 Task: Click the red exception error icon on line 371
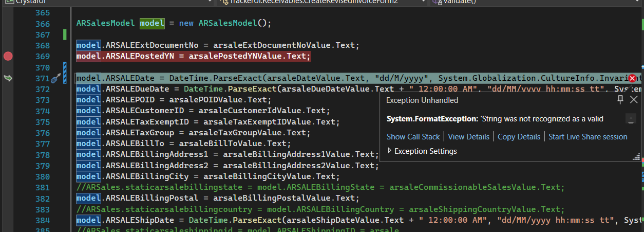coord(632,78)
